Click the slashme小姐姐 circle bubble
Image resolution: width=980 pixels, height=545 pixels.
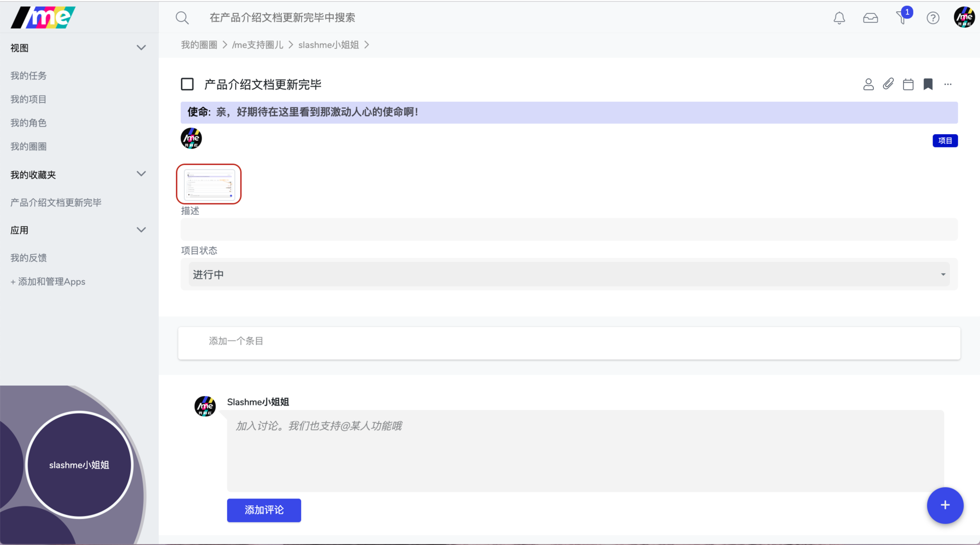[79, 465]
